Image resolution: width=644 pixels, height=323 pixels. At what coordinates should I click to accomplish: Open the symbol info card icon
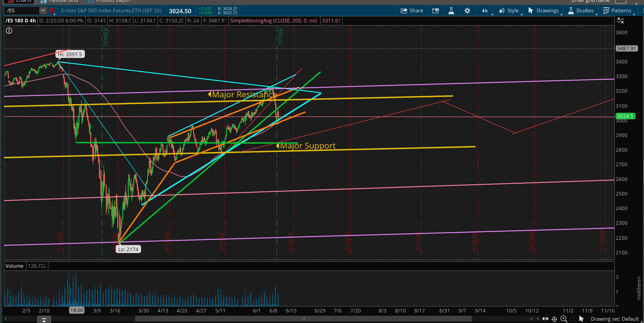tap(435, 11)
